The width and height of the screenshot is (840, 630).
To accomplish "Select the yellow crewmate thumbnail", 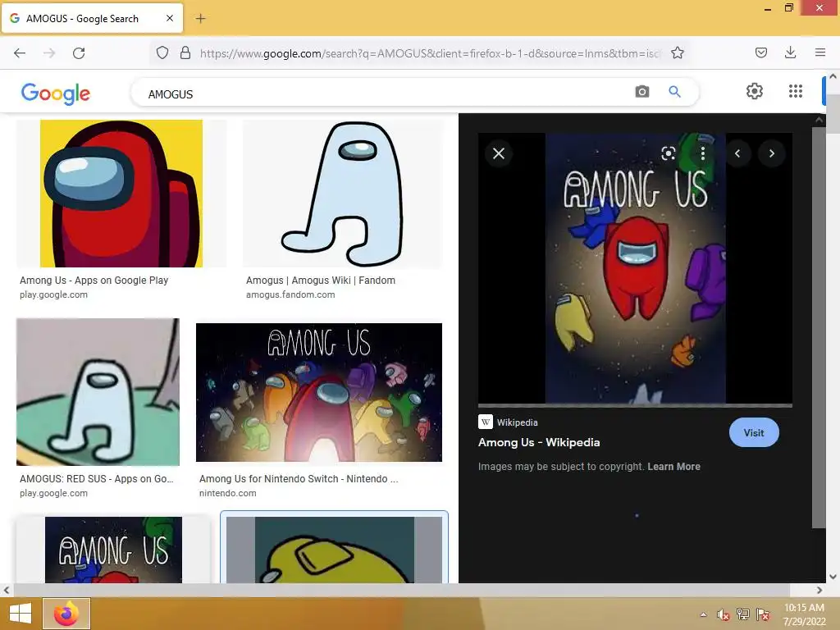I will click(x=335, y=550).
